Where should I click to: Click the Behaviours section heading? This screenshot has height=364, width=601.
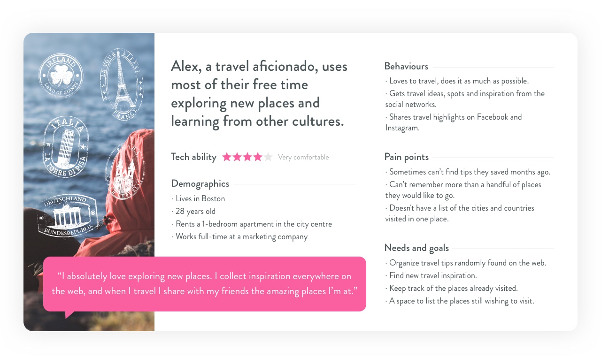click(x=406, y=67)
